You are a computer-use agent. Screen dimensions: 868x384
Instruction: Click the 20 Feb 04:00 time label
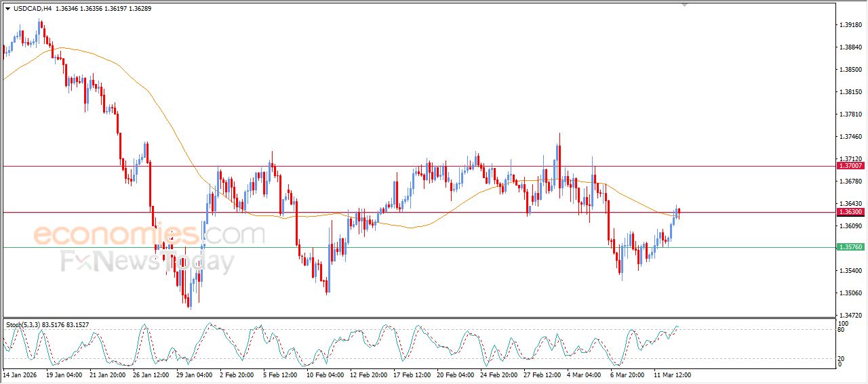pos(454,374)
